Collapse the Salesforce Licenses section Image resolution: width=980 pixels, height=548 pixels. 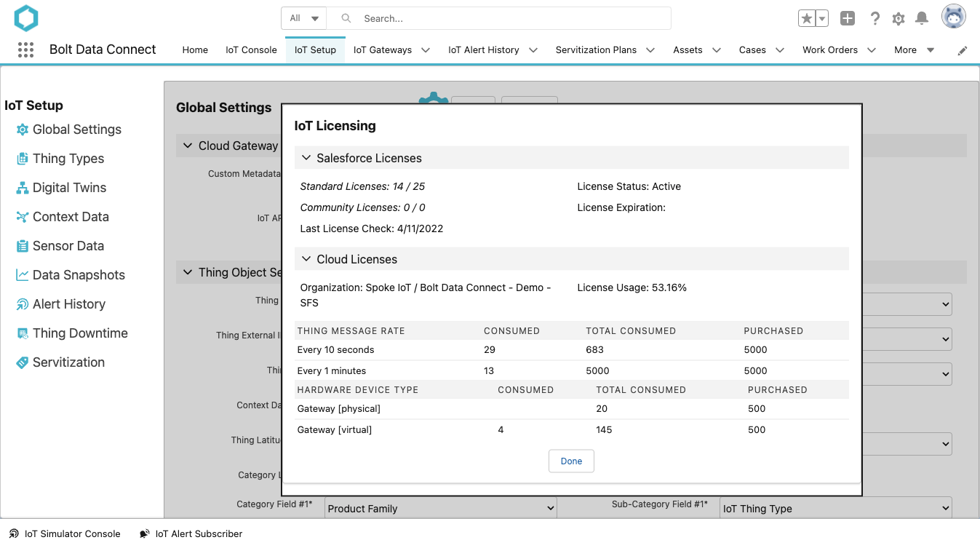pyautogui.click(x=306, y=158)
